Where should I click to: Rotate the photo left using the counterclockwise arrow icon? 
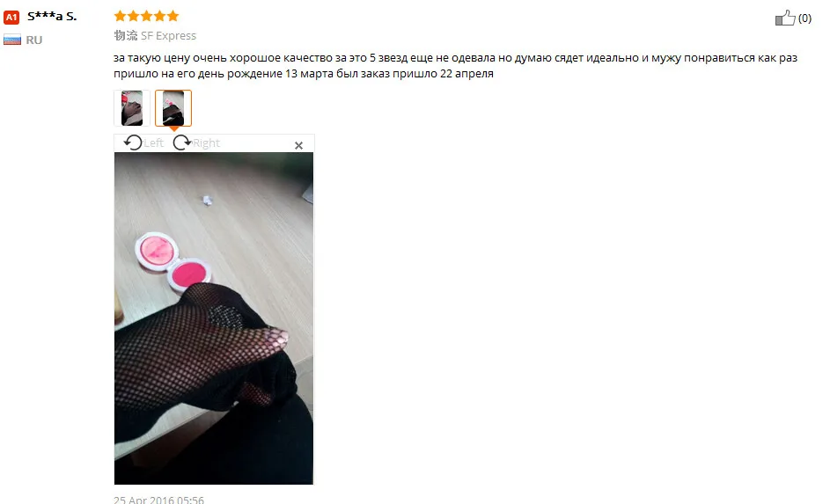(133, 142)
